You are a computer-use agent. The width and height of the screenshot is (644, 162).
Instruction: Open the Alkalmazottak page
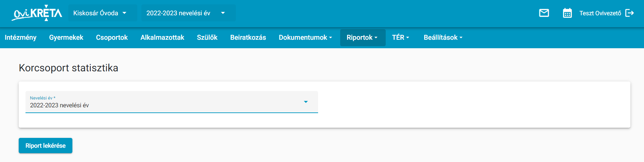pyautogui.click(x=162, y=37)
